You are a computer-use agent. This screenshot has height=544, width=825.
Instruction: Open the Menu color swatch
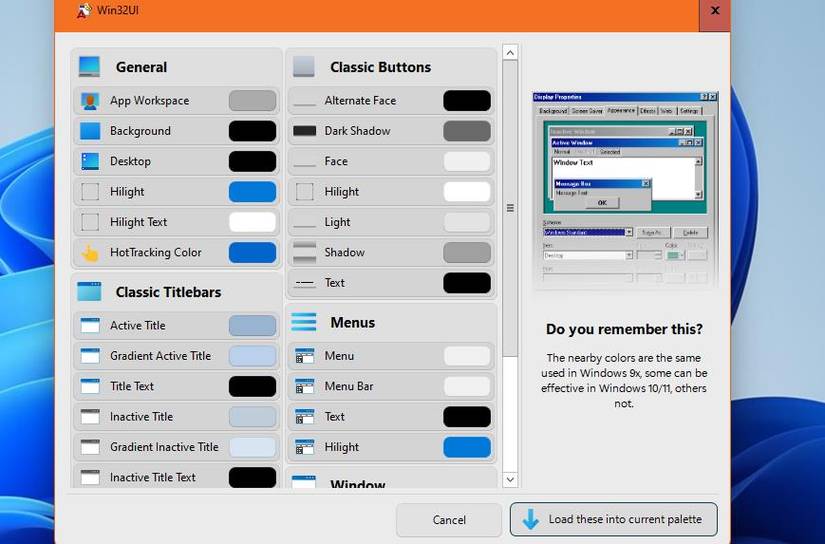[x=467, y=356]
